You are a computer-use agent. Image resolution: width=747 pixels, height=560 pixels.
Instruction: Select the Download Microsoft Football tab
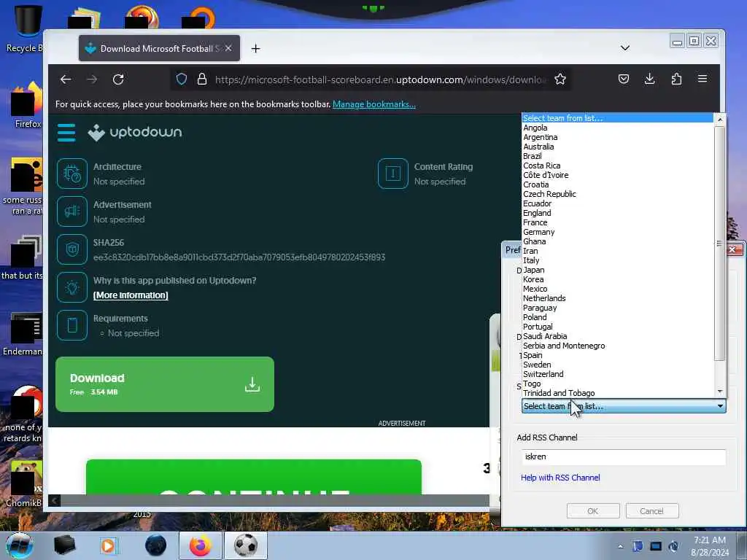(x=159, y=48)
